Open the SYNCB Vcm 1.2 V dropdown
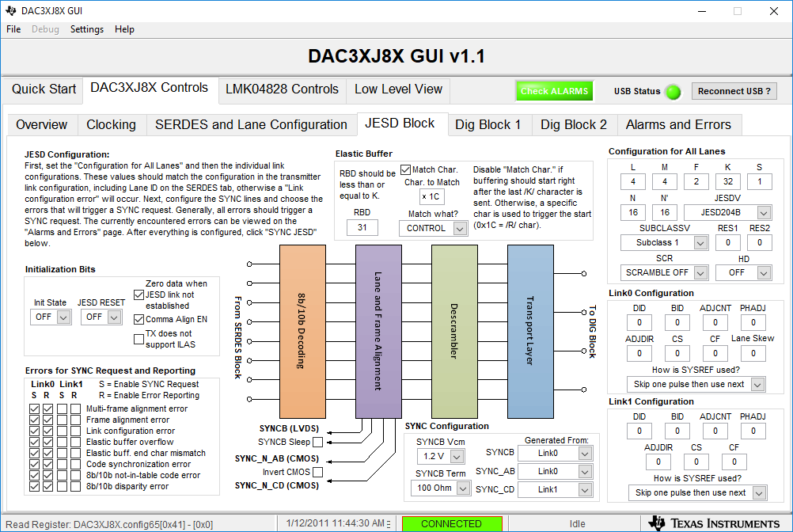Viewport: 793px width, 532px height. (441, 457)
